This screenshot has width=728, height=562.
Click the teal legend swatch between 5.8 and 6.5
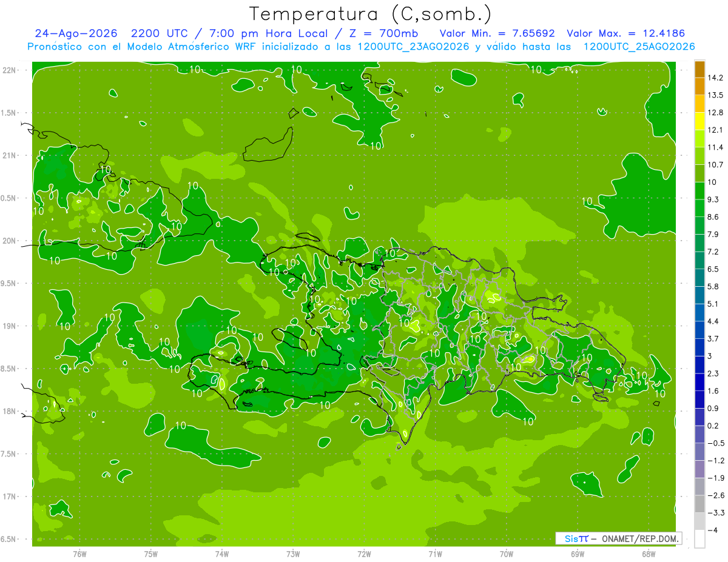(699, 277)
